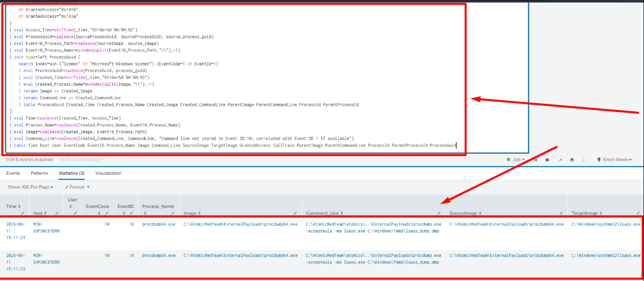Image resolution: width=644 pixels, height=281 pixels.
Task: Edit the TargetImage column with pencil icon
Action: pos(638,213)
